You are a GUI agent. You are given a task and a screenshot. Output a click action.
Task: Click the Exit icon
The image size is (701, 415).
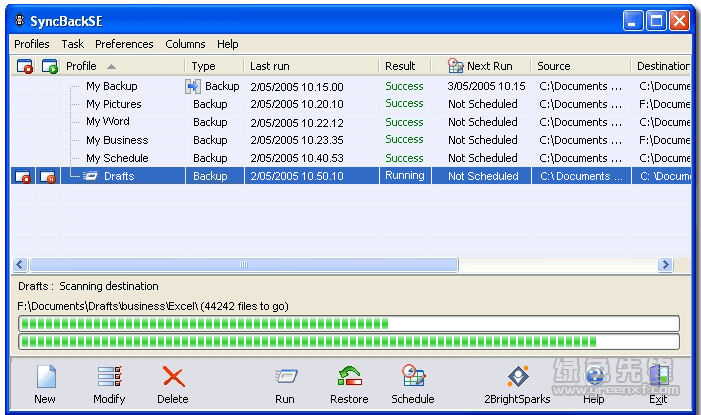point(659,377)
